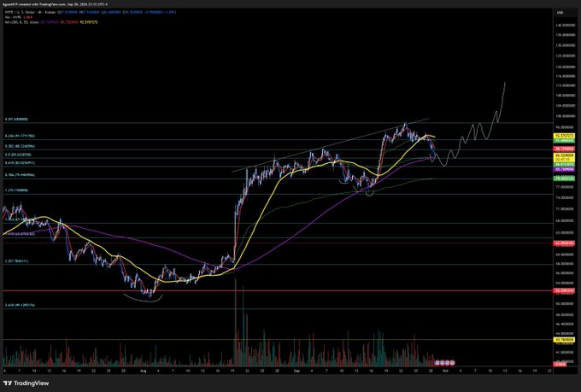Select the Fib 0.382 level label

click(x=20, y=146)
